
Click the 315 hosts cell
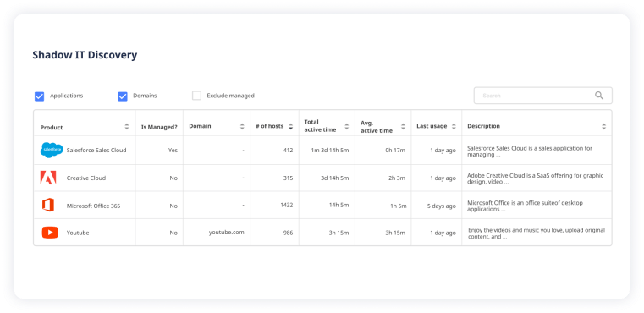click(x=289, y=178)
